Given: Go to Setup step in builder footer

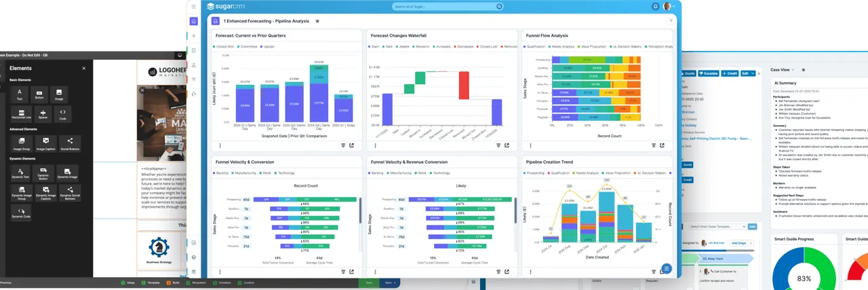Looking at the screenshot, I should coord(128,283).
